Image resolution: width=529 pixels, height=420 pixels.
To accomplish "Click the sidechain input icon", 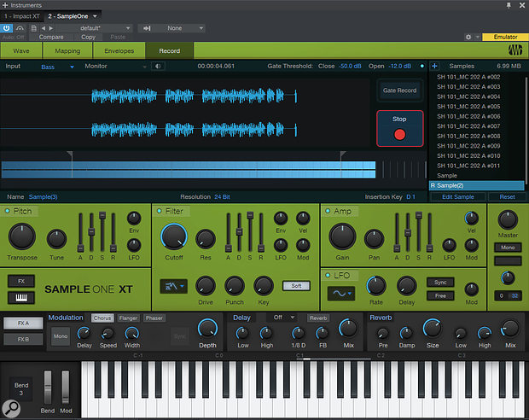I will pyautogui.click(x=147, y=28).
